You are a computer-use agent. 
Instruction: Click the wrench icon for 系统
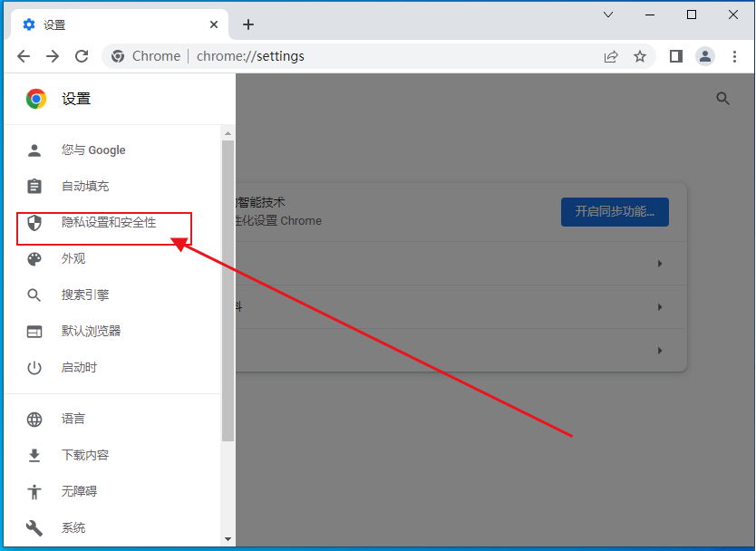coord(34,527)
